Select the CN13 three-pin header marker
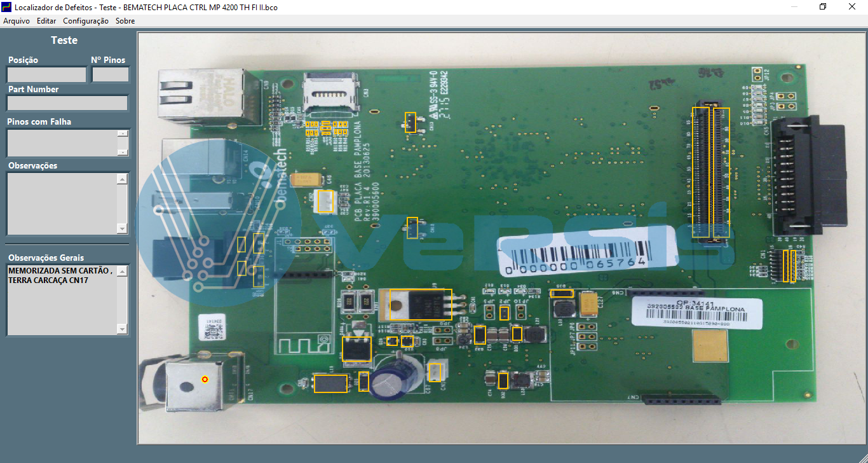Viewport: 868px width, 463px height. tap(411, 122)
